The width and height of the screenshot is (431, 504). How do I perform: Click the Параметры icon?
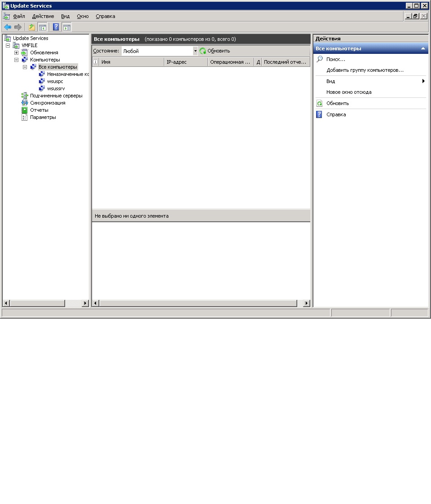[x=24, y=117]
